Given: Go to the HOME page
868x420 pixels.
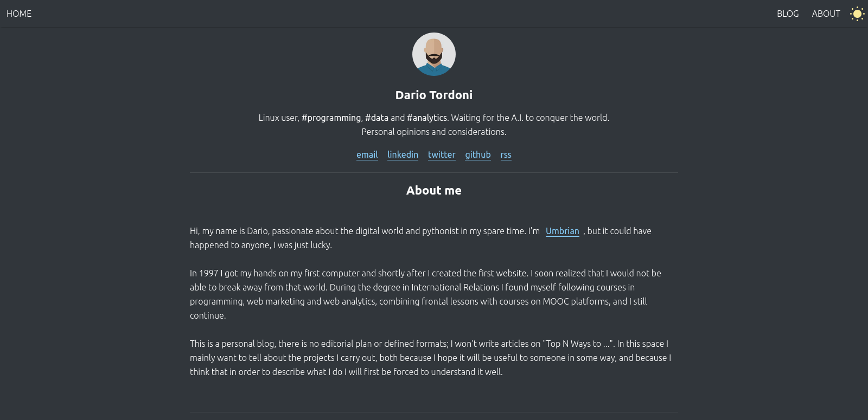Looking at the screenshot, I should 19,14.
